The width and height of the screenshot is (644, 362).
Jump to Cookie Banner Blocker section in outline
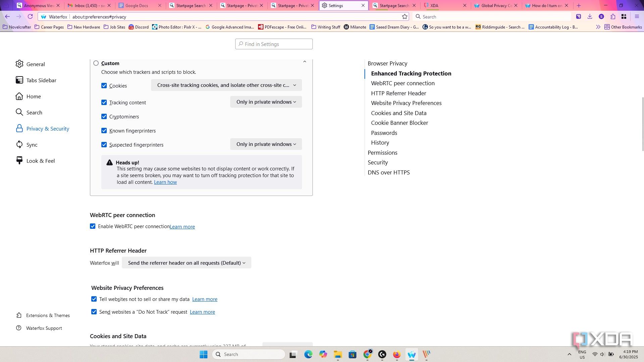tap(399, 123)
